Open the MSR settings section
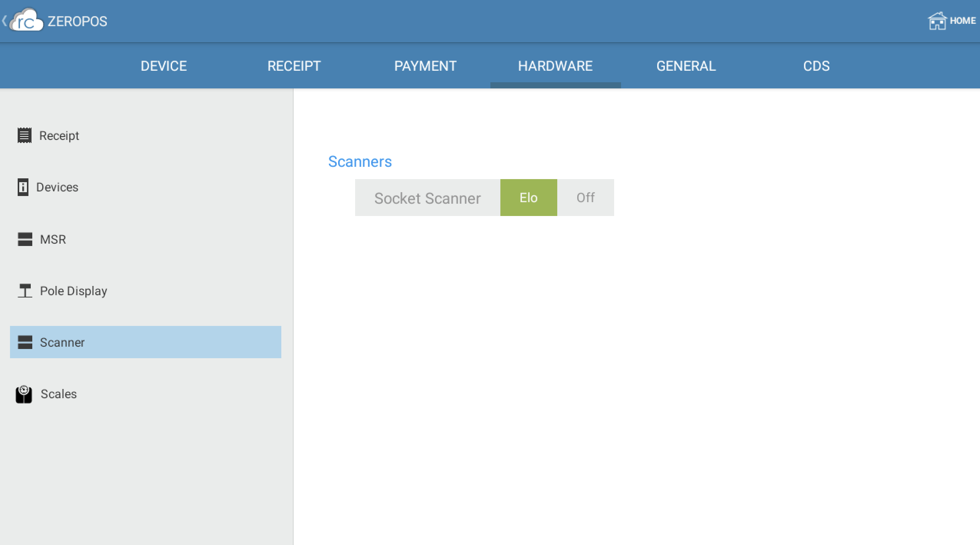The width and height of the screenshot is (980, 545). click(x=146, y=239)
